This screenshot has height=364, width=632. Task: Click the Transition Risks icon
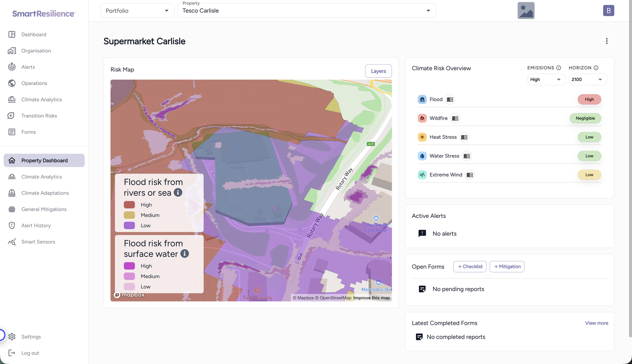[12, 116]
